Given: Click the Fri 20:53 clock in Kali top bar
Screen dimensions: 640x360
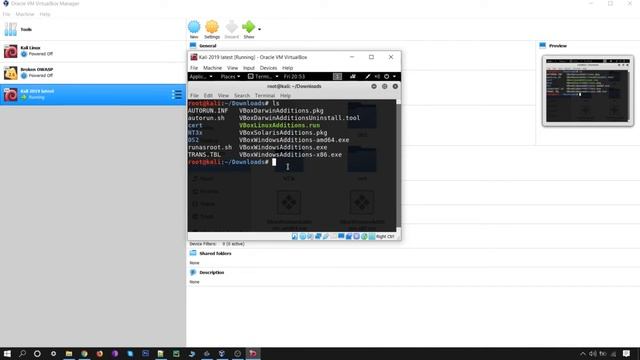Looking at the screenshot, I should click(294, 76).
